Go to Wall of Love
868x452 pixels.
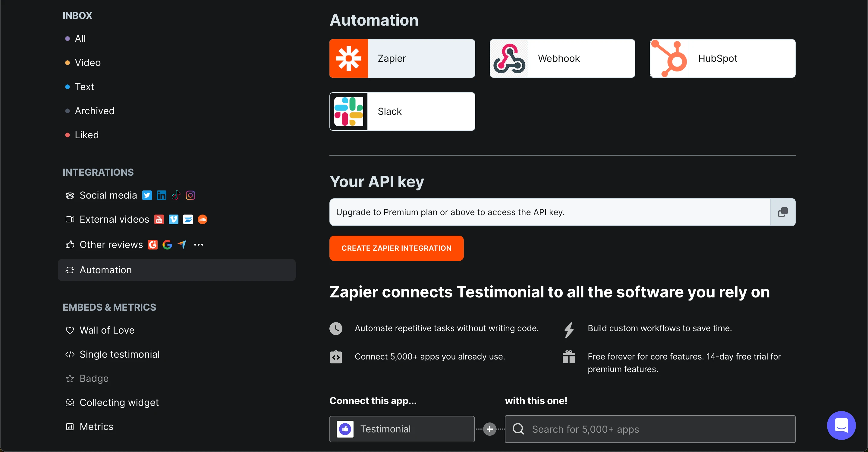pyautogui.click(x=107, y=330)
